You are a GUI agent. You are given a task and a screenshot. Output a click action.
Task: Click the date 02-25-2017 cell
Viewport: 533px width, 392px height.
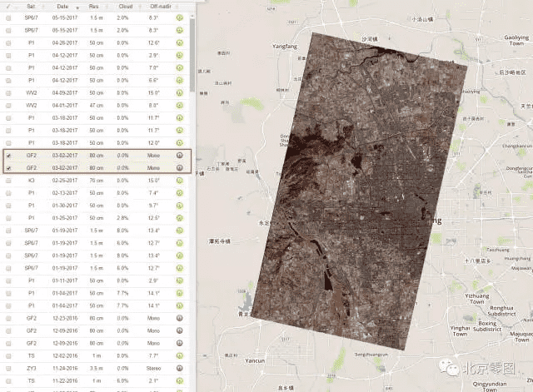pos(65,181)
